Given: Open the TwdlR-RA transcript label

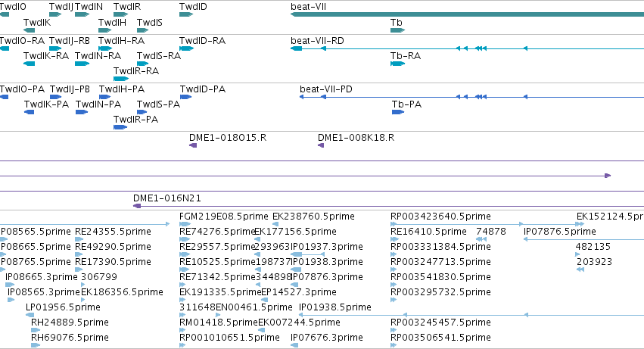Looking at the screenshot, I should coord(136,71).
